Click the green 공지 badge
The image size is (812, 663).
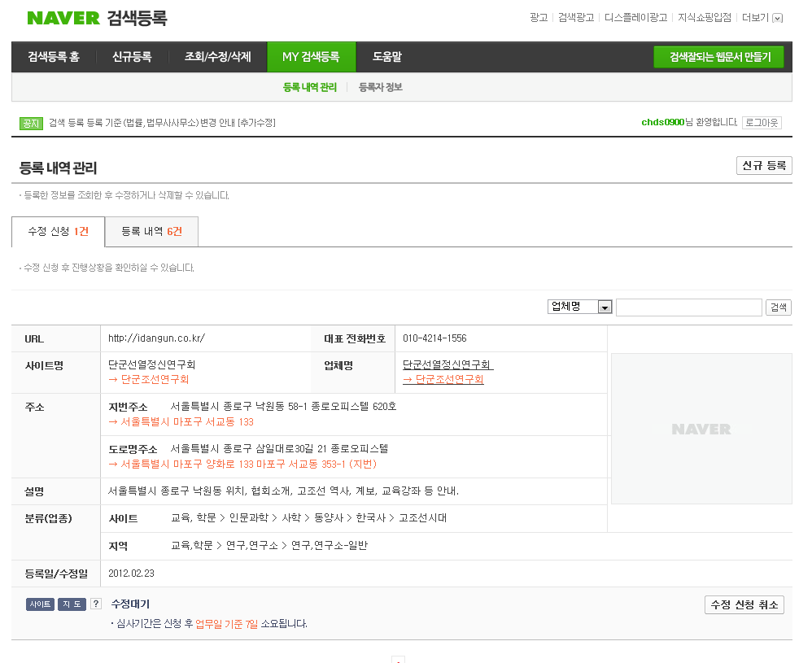[31, 124]
